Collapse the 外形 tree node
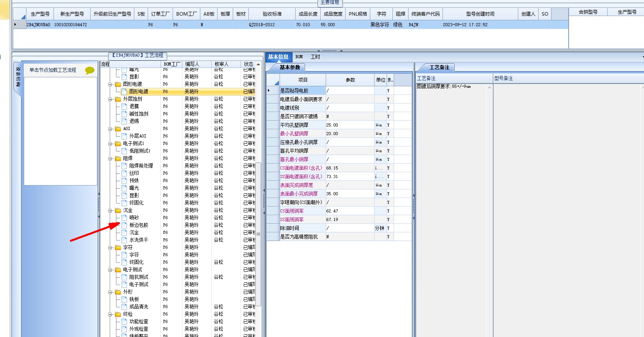The height and width of the screenshot is (337, 644). pyautogui.click(x=110, y=292)
